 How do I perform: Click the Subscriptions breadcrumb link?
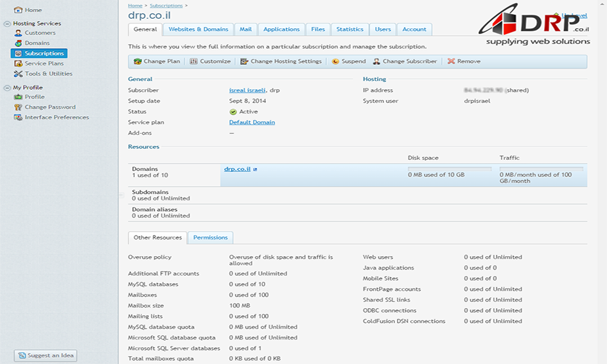point(166,5)
